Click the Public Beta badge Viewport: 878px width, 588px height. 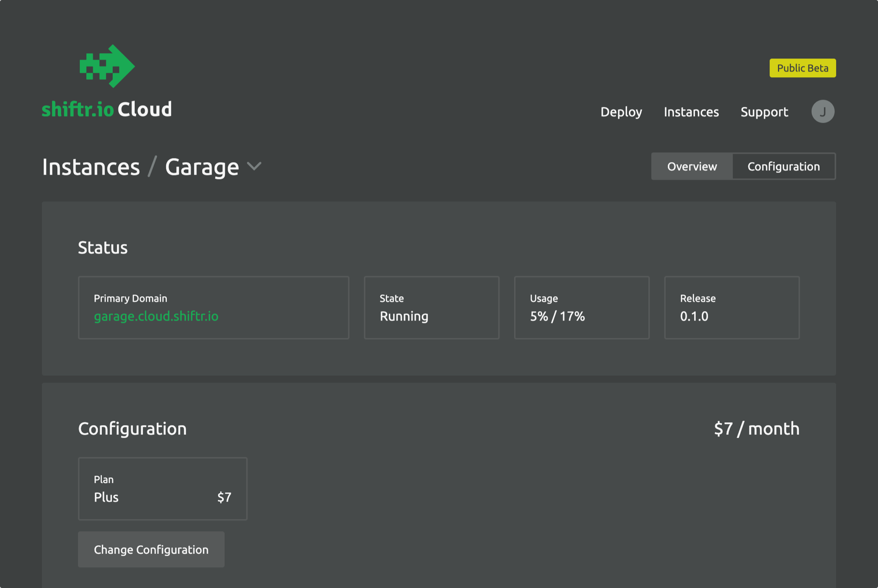click(802, 68)
